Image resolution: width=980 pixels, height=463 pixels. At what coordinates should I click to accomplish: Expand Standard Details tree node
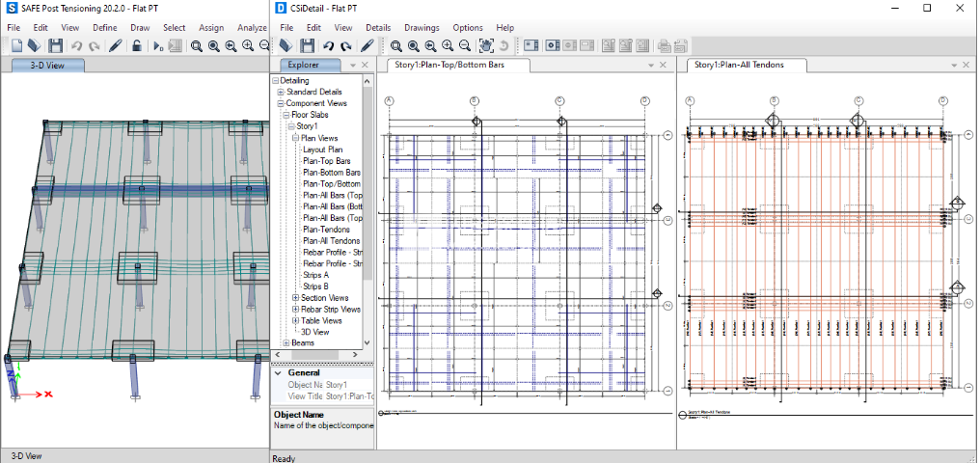click(281, 92)
